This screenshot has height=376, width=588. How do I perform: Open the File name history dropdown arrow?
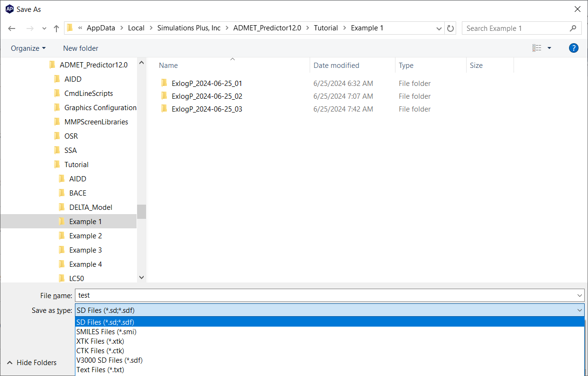click(579, 295)
